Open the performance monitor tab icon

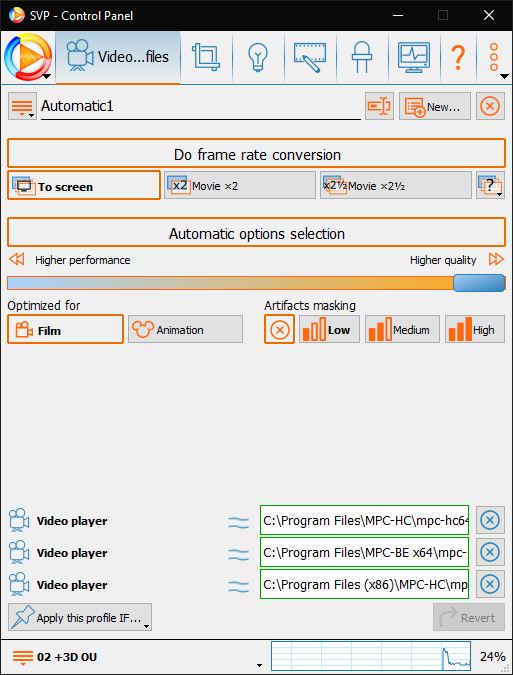click(x=414, y=57)
